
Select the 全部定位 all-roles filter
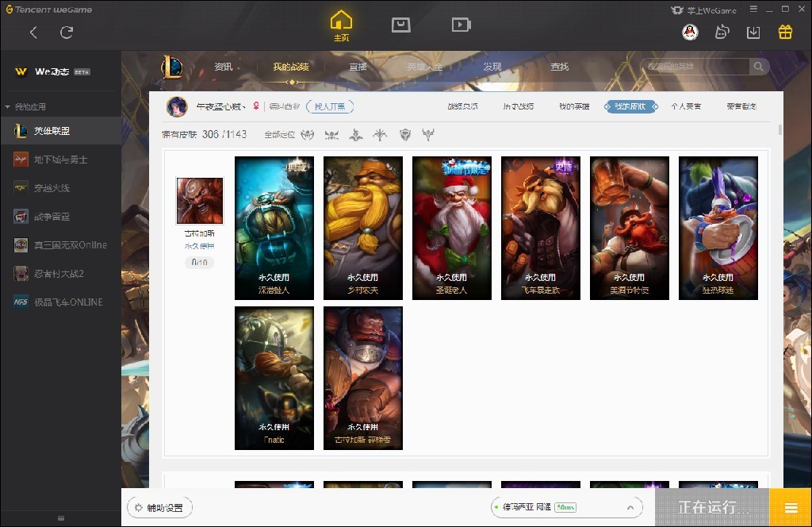coord(280,135)
